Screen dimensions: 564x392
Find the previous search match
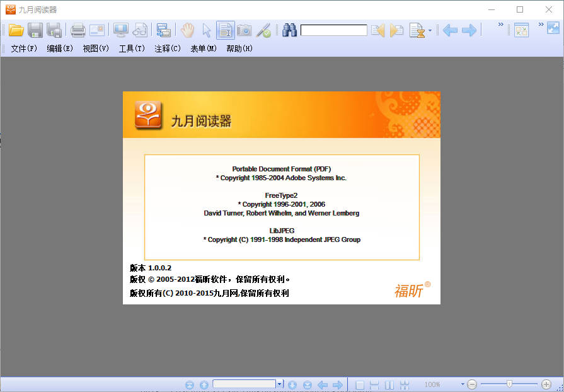[x=377, y=30]
